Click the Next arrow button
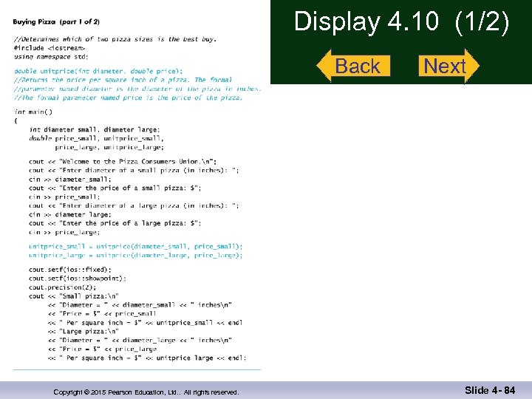 (x=449, y=66)
